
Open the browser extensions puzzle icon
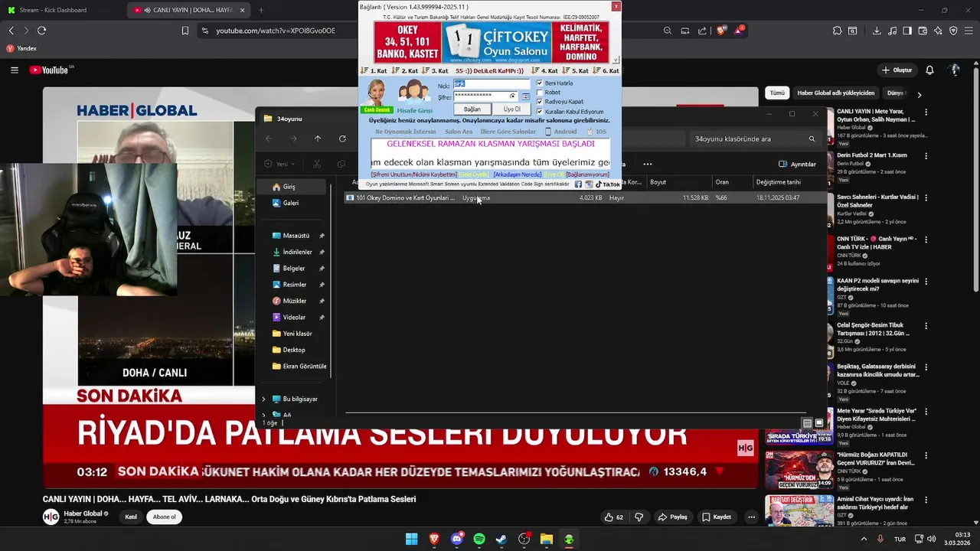point(838,31)
